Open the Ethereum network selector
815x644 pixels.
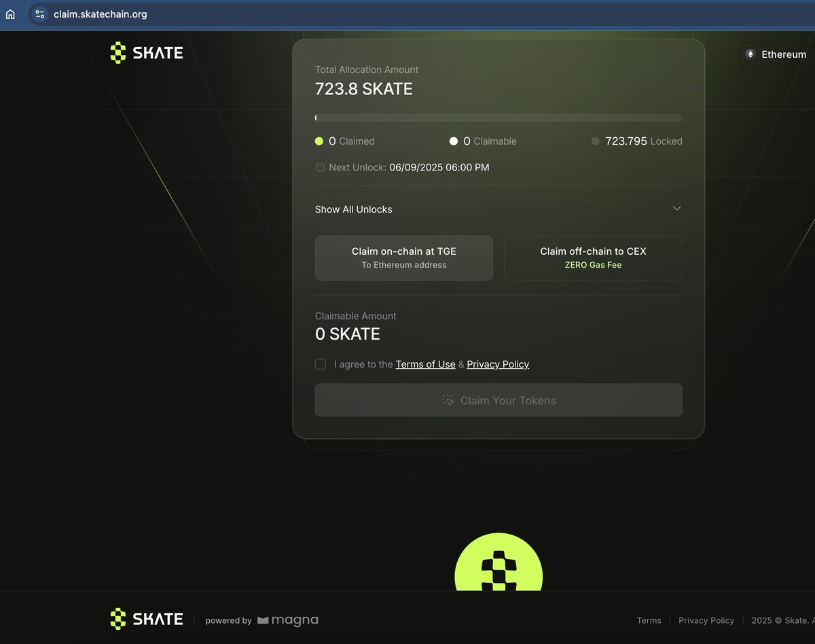pyautogui.click(x=777, y=54)
